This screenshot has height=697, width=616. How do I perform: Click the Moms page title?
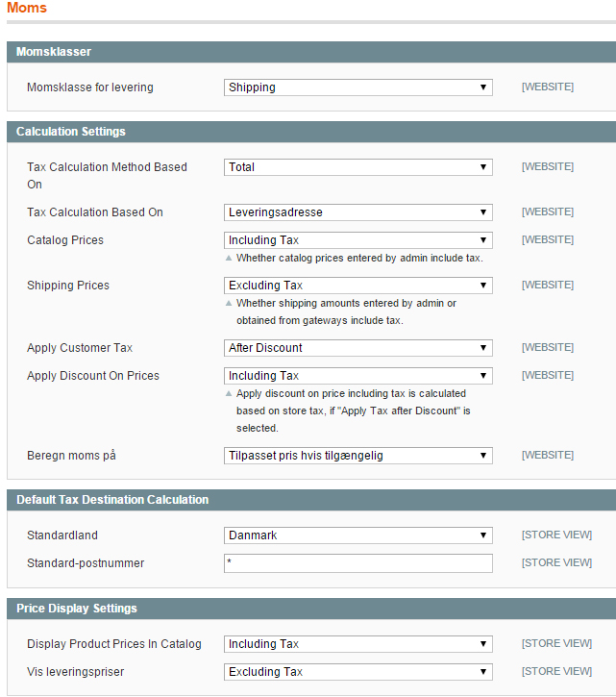click(27, 8)
